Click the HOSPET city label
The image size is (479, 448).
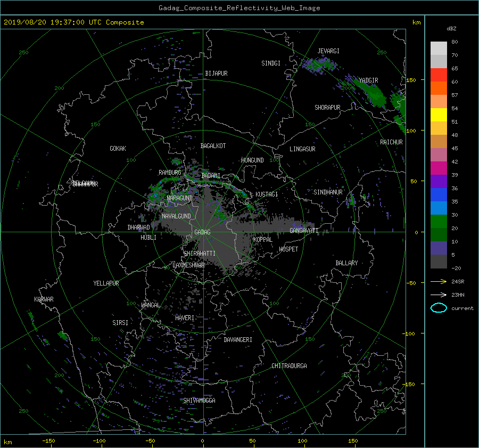288,249
